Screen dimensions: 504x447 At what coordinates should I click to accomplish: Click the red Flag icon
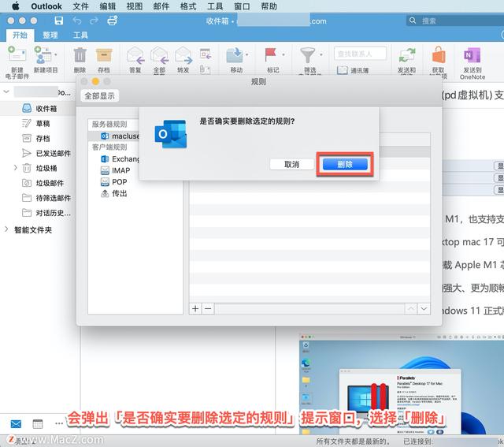pos(270,54)
